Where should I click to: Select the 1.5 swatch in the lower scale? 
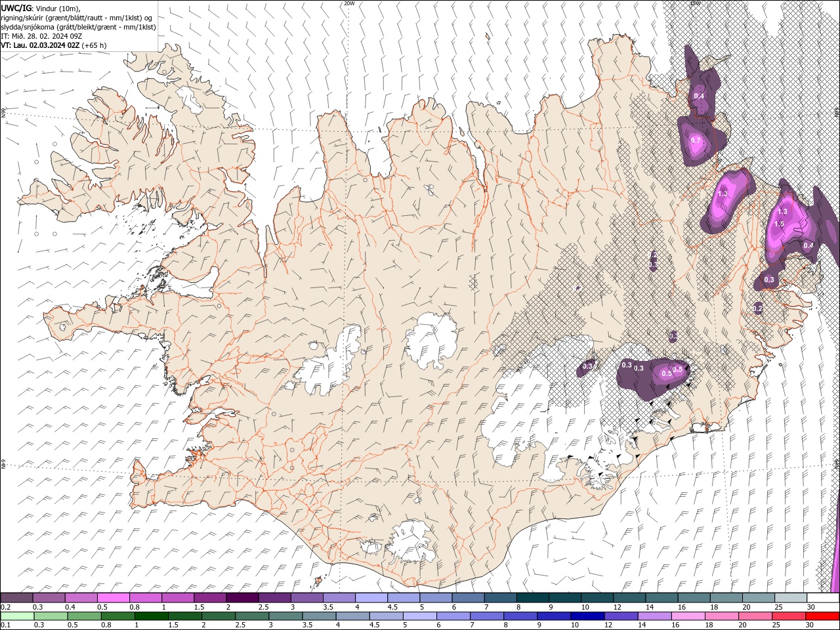pyautogui.click(x=184, y=616)
